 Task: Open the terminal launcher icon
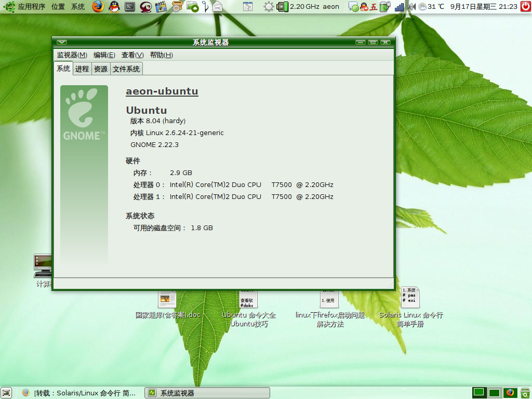pos(130,6)
